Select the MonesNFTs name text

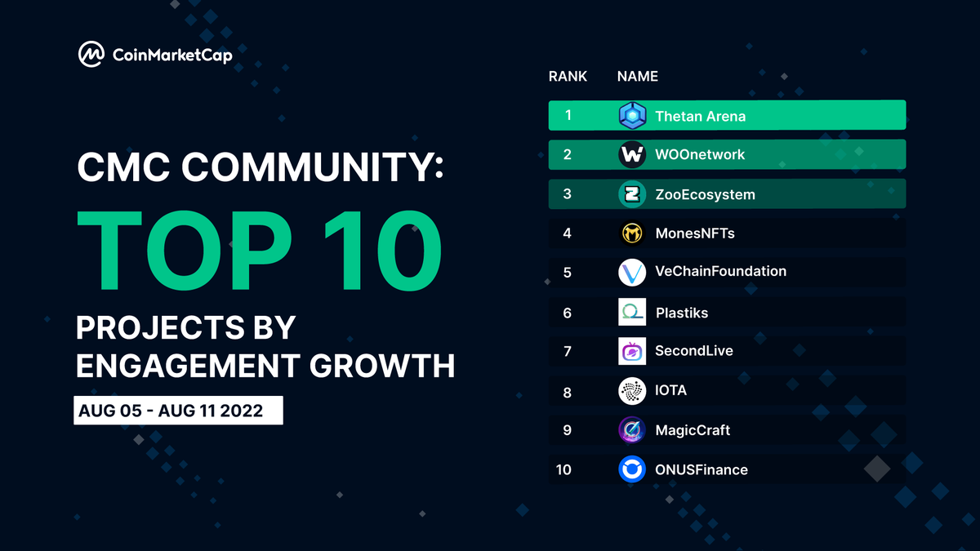[695, 233]
